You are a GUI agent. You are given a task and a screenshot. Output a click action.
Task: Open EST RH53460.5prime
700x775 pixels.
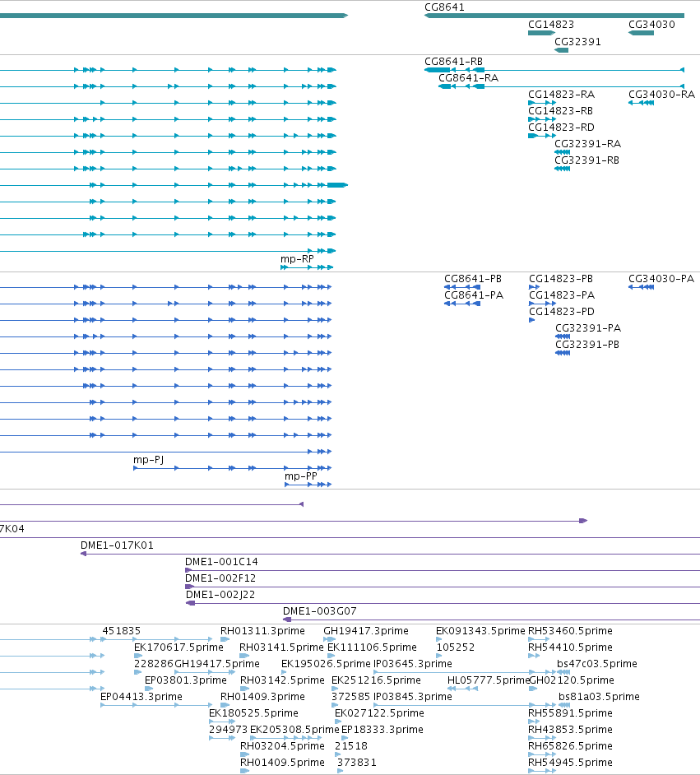570,631
